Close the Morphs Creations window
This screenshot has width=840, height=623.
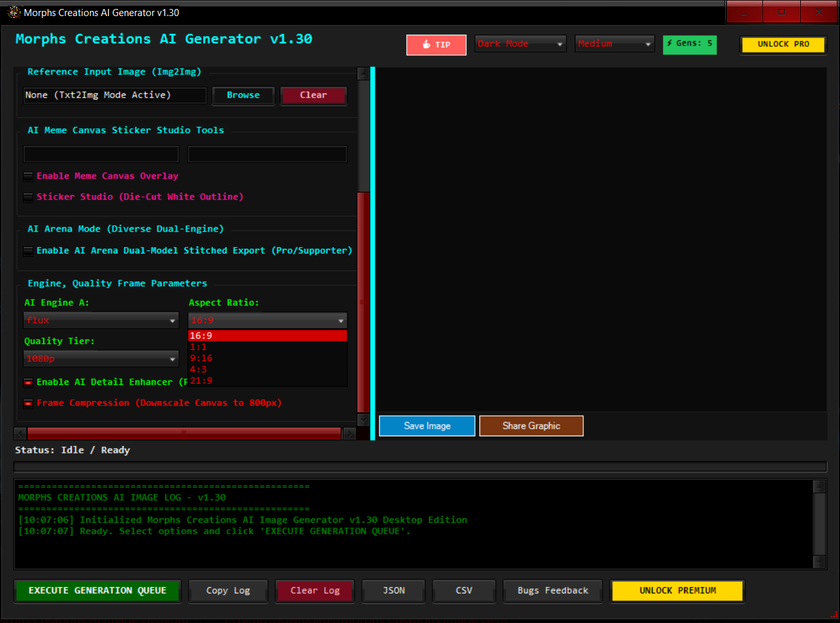(x=819, y=12)
